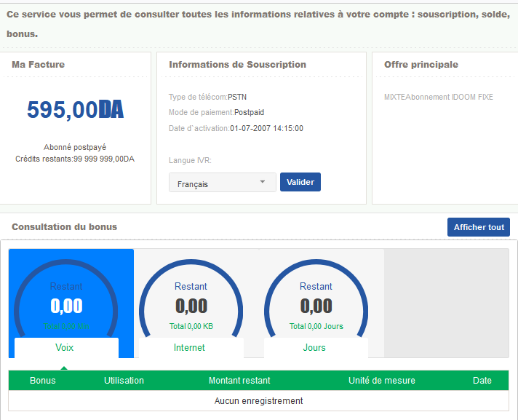Viewport: 518px width, 420px height.
Task: Click the Crédits restants balance text
Action: point(75,159)
